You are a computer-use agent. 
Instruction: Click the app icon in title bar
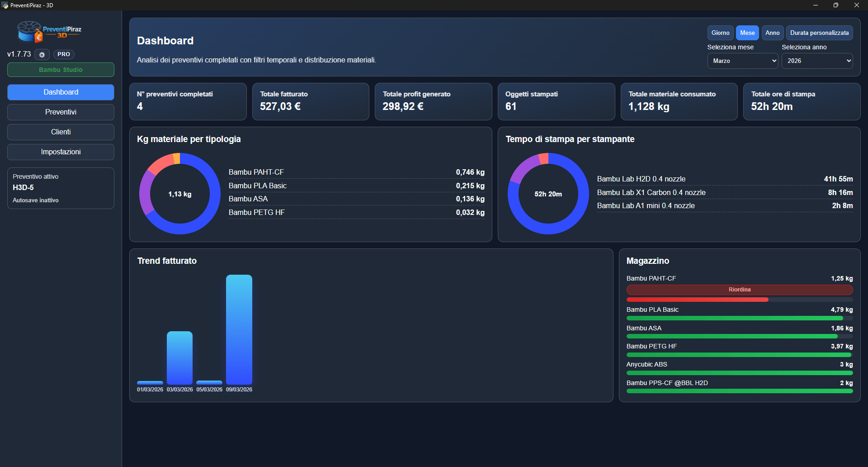[x=5, y=5]
